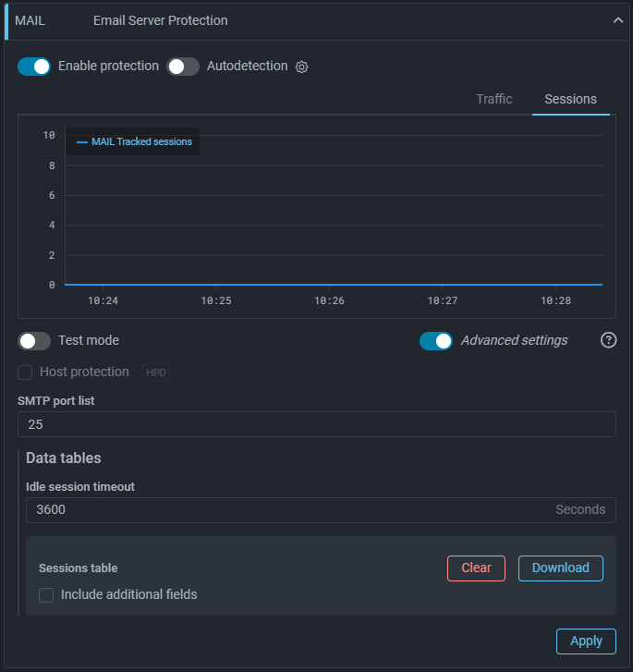Tick Include additional fields checkbox
The width and height of the screenshot is (633, 672).
point(46,595)
